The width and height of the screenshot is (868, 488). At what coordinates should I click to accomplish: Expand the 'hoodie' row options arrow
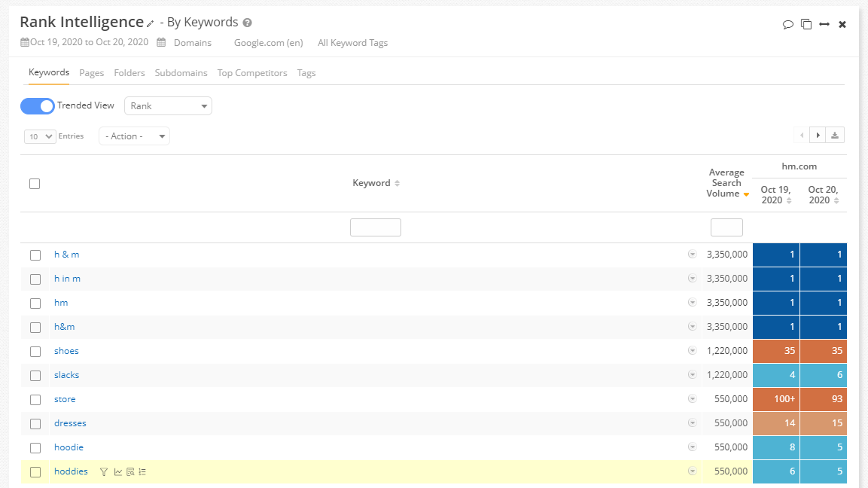[692, 447]
